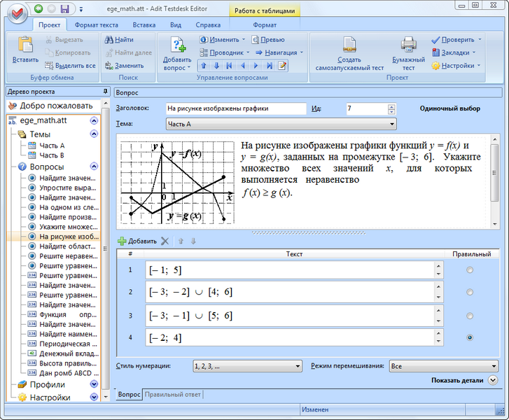Click the green Добавить answer plus icon
The width and height of the screenshot is (509, 420).
click(123, 241)
